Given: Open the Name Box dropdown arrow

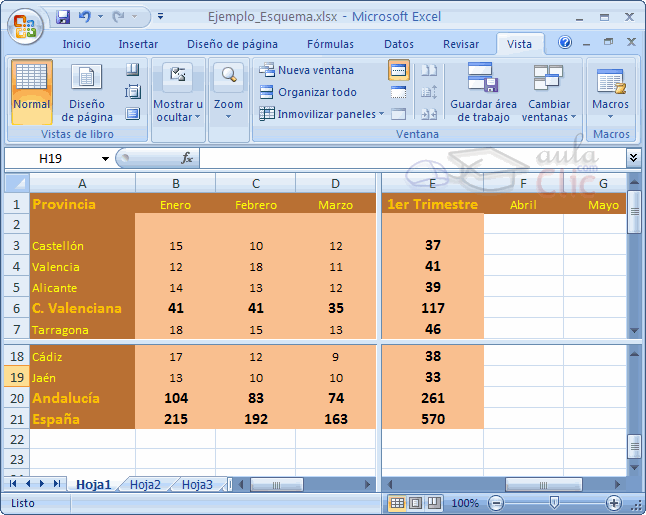Looking at the screenshot, I should pos(105,159).
